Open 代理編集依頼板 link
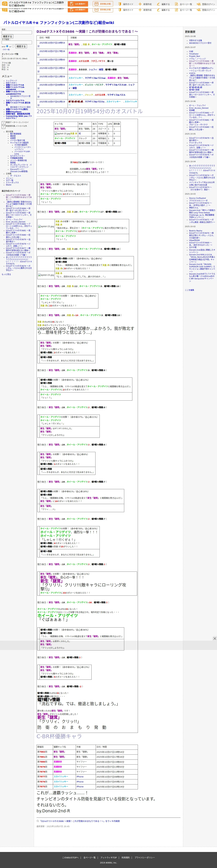The height and width of the screenshot is (868, 217). point(17,158)
